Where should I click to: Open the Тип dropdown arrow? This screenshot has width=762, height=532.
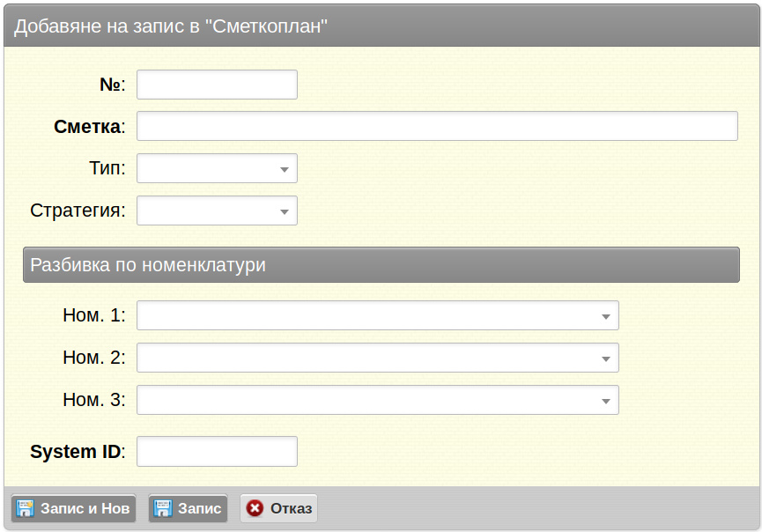(285, 170)
